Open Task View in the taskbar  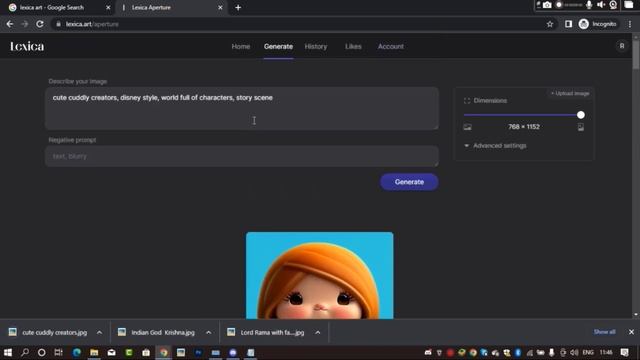pos(58,352)
